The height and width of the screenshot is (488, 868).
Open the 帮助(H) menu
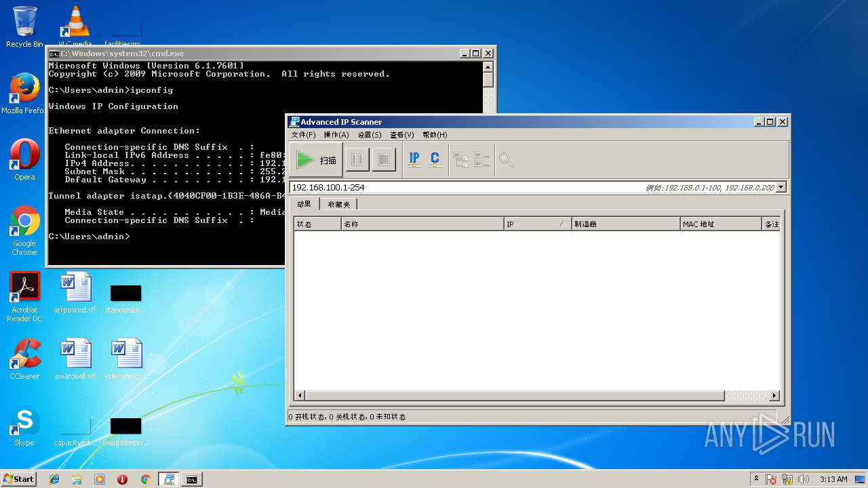point(435,135)
